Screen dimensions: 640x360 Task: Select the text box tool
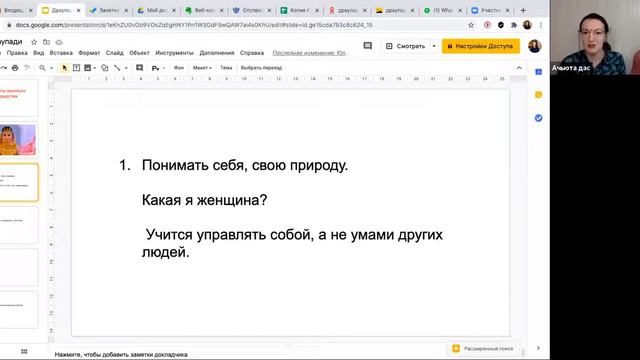click(76, 68)
